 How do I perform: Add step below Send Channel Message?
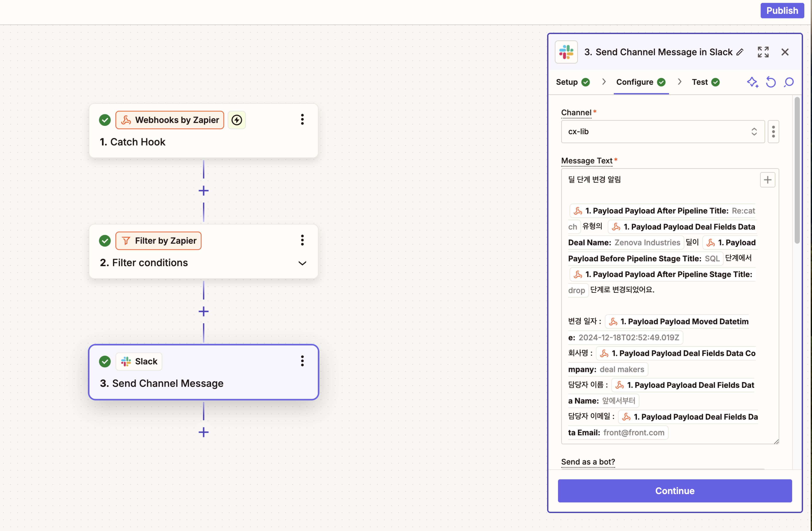coord(203,432)
